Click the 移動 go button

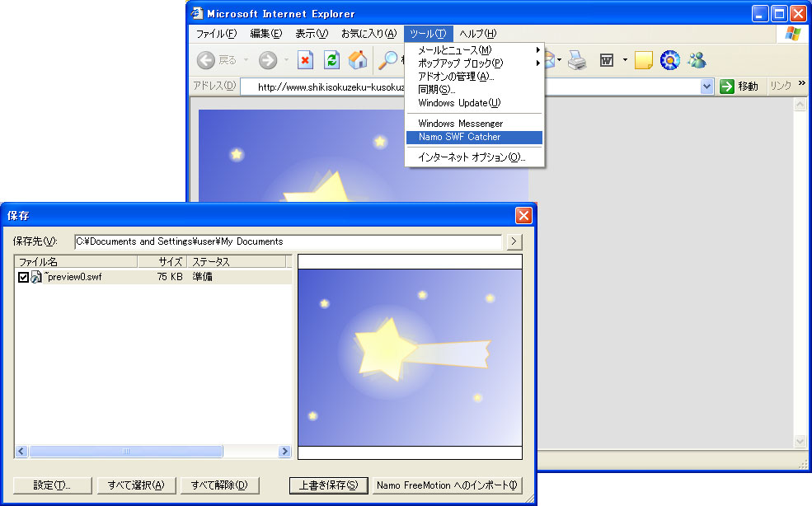[740, 87]
